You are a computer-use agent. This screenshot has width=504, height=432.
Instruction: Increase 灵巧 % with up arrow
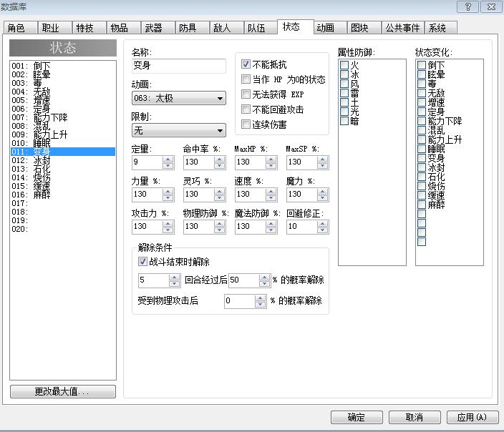tap(220, 191)
